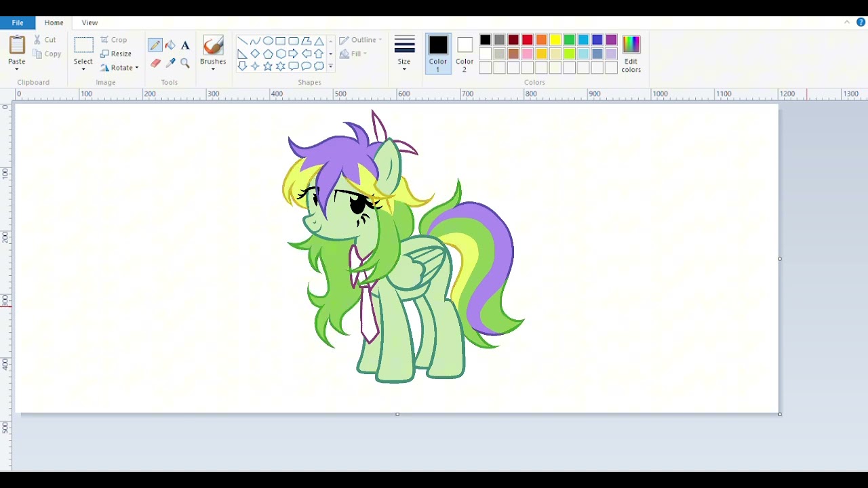Pick the green color swatch
Viewport: 868px width, 488px height.
[x=570, y=41]
